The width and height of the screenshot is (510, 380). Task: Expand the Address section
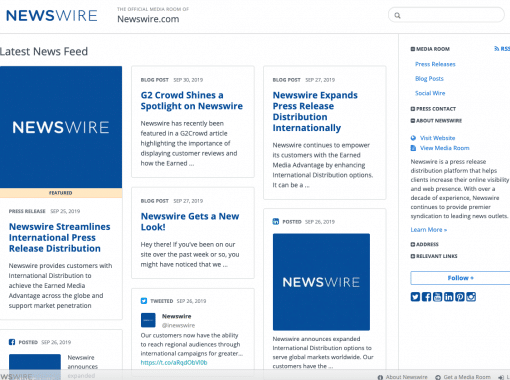[x=424, y=244]
